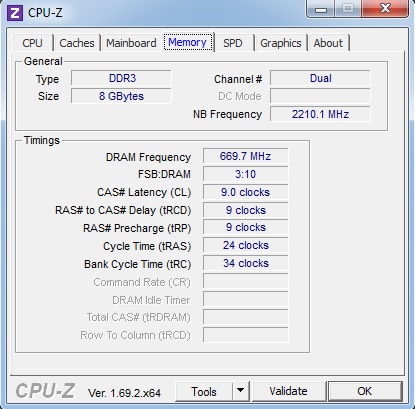
Task: Click the empty Row To Column field
Action: pos(245,335)
